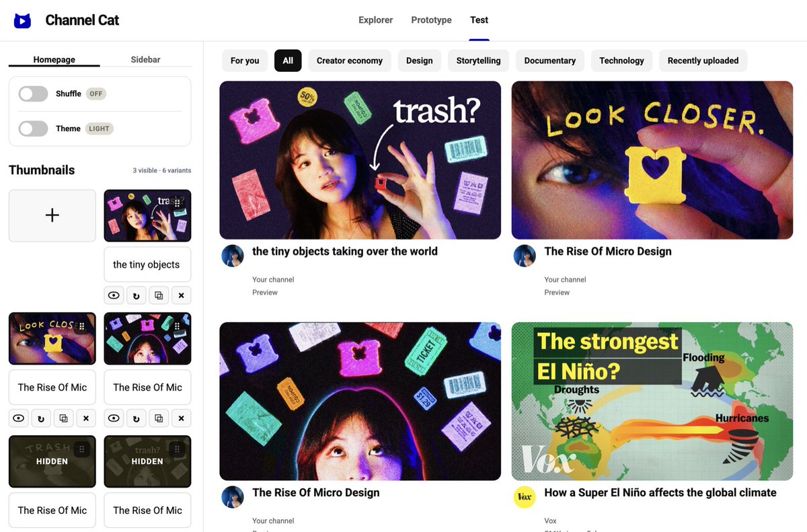
Task: Click the avatar beside "the tiny objects taking over the world"
Action: tap(233, 256)
